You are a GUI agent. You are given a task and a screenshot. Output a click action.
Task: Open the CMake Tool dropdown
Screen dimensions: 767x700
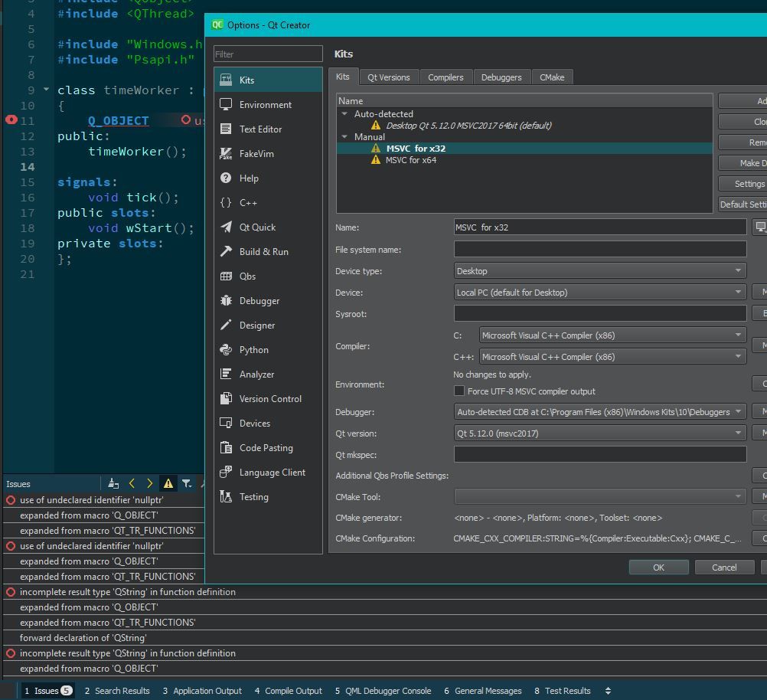pos(600,496)
